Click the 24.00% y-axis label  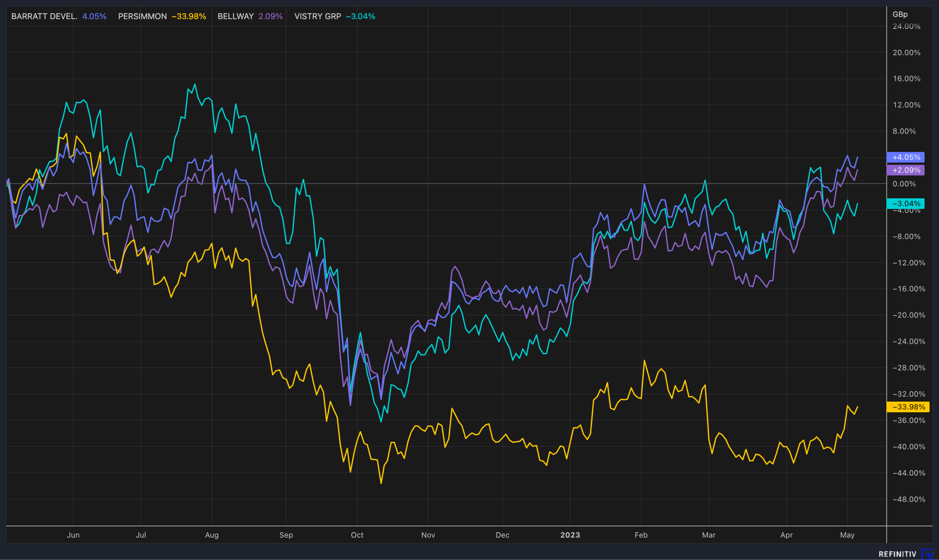tap(907, 26)
